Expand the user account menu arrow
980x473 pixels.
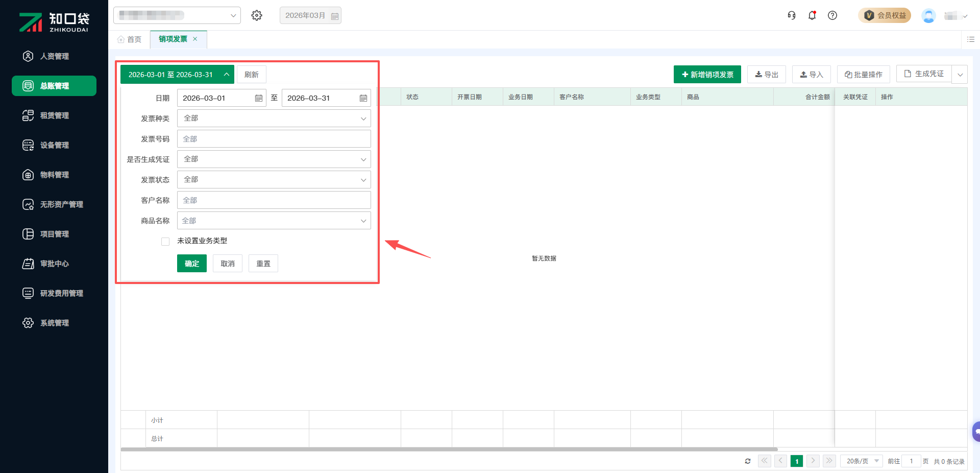click(965, 16)
